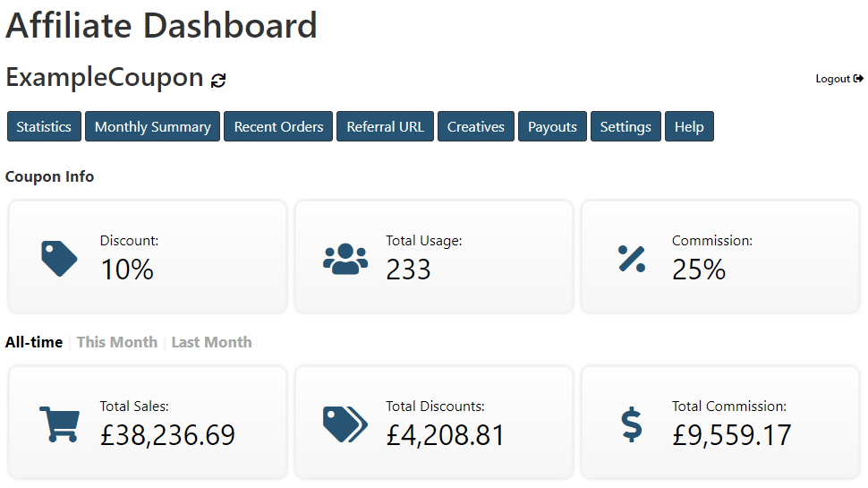868x488 pixels.
Task: Click the logout arrow icon
Action: pos(858,79)
